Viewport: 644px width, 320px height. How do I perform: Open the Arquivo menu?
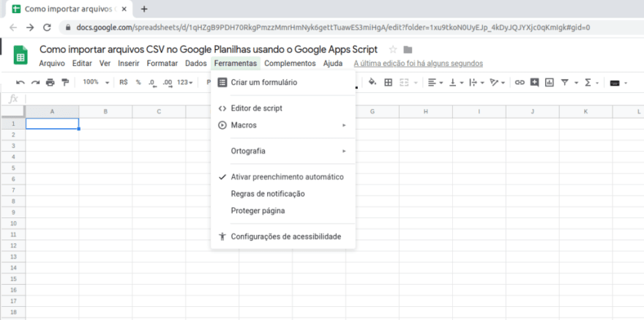click(52, 63)
